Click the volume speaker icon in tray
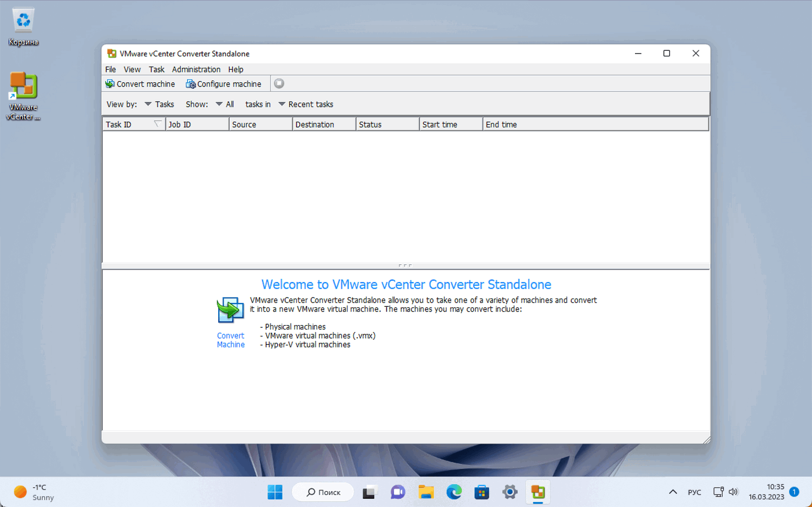Viewport: 812px width, 507px height. pos(734,492)
